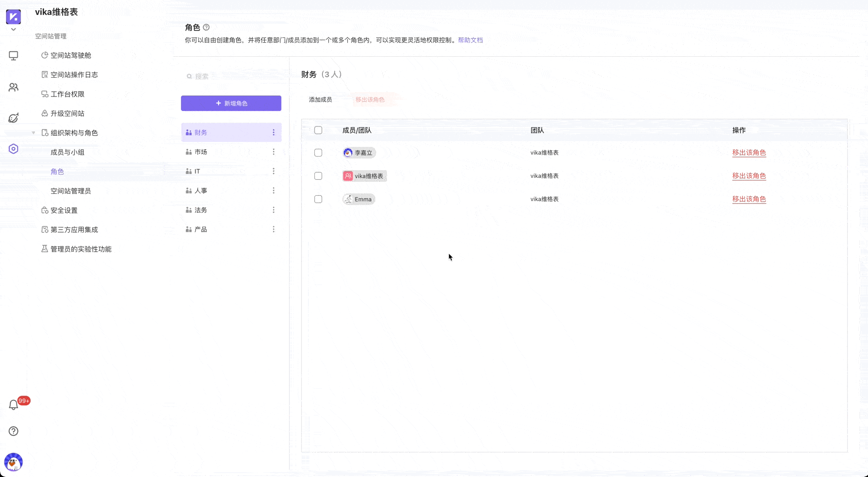The width and height of the screenshot is (868, 477).
Task: Open the user avatar at bottom left
Action: tap(14, 462)
